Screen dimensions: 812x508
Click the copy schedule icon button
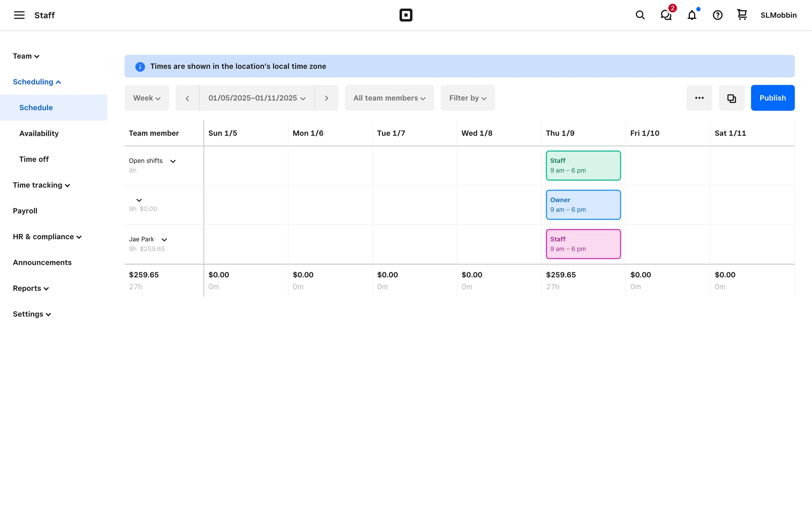731,98
